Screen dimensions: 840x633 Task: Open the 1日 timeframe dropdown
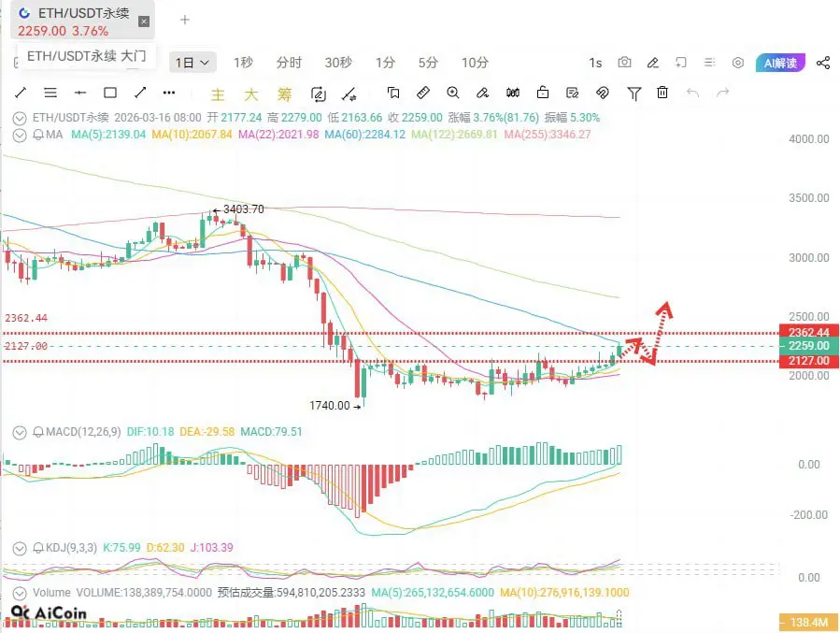[x=192, y=62]
